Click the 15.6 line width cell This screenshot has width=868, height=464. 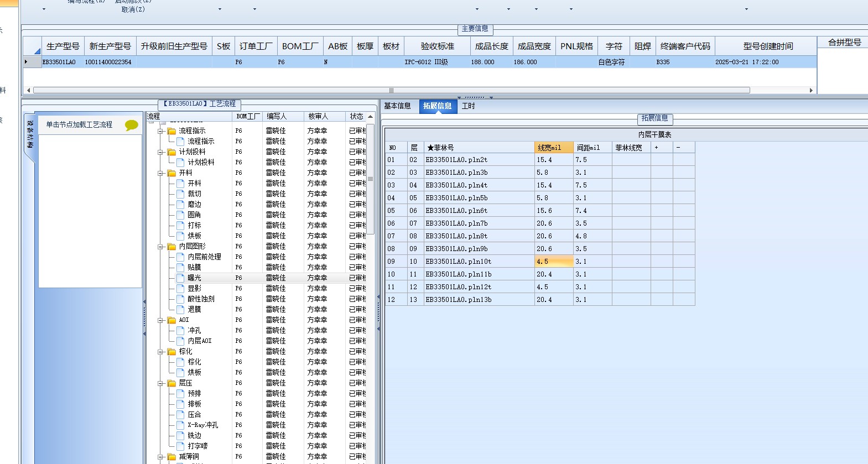coord(554,211)
